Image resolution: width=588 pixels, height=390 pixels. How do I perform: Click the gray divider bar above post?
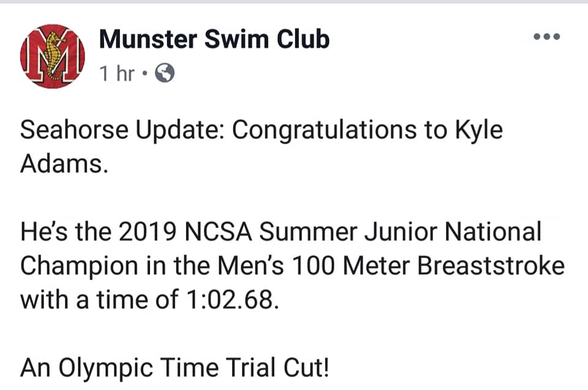coord(294,2)
